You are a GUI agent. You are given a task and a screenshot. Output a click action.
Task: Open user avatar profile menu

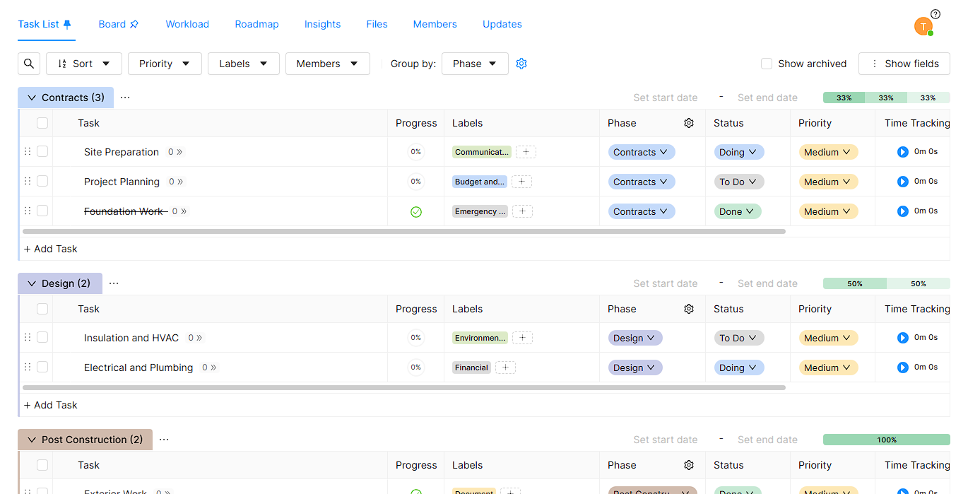(x=923, y=27)
